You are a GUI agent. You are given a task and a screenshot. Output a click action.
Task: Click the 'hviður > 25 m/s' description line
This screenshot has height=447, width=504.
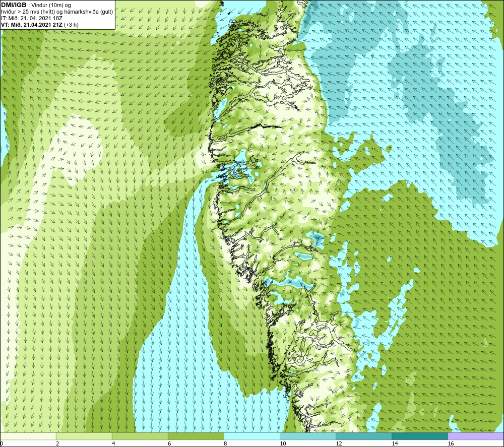[x=57, y=12]
